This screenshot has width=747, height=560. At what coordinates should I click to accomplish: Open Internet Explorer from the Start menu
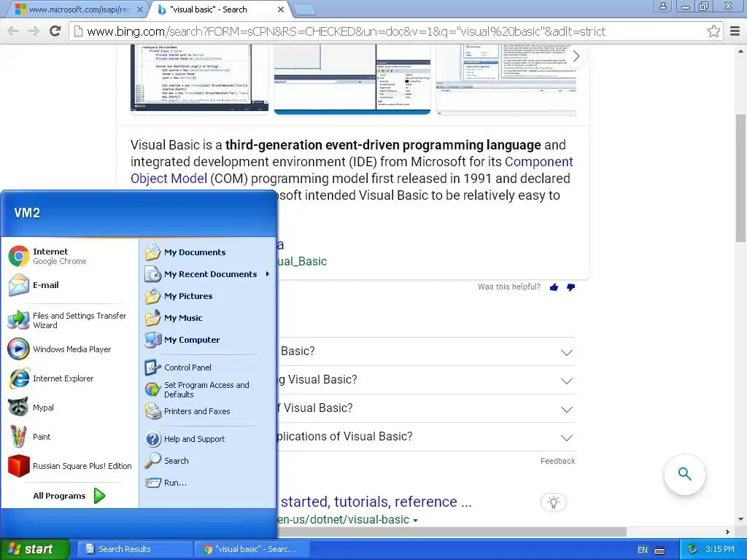52,378
